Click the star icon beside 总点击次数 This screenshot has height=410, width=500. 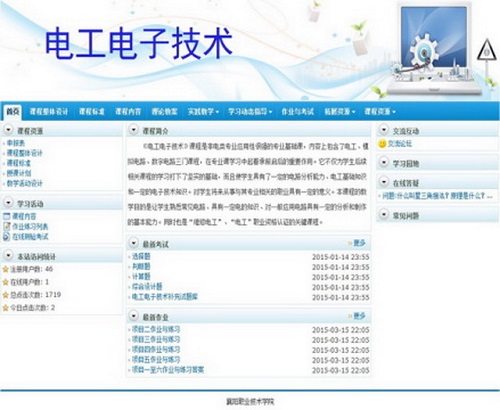[5, 295]
